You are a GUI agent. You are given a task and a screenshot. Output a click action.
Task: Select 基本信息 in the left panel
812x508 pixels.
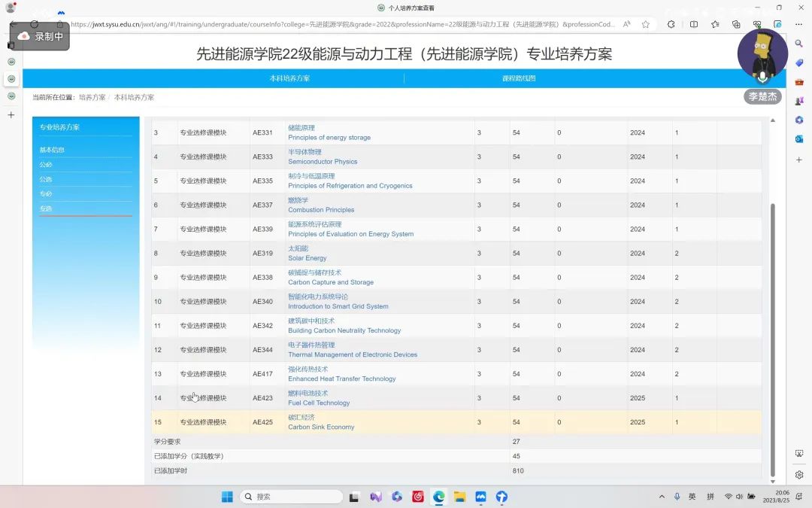pyautogui.click(x=52, y=150)
